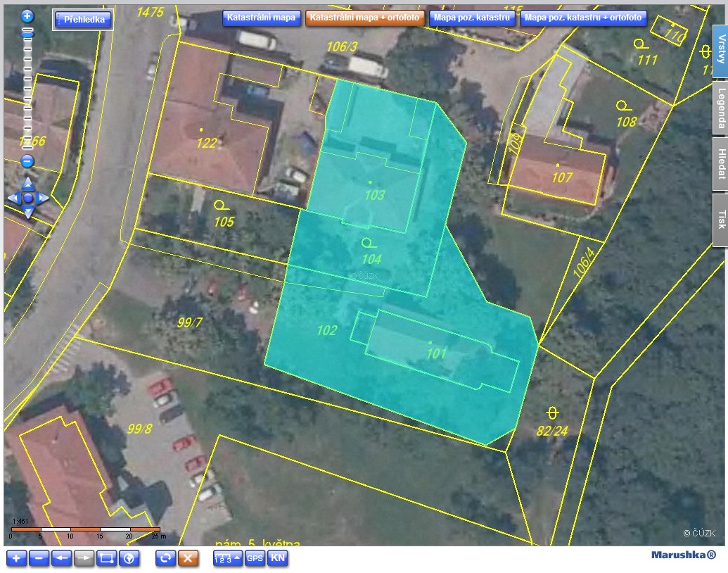This screenshot has height=573, width=728.
Task: Pan the map left with arrow
Action: pos(13,199)
